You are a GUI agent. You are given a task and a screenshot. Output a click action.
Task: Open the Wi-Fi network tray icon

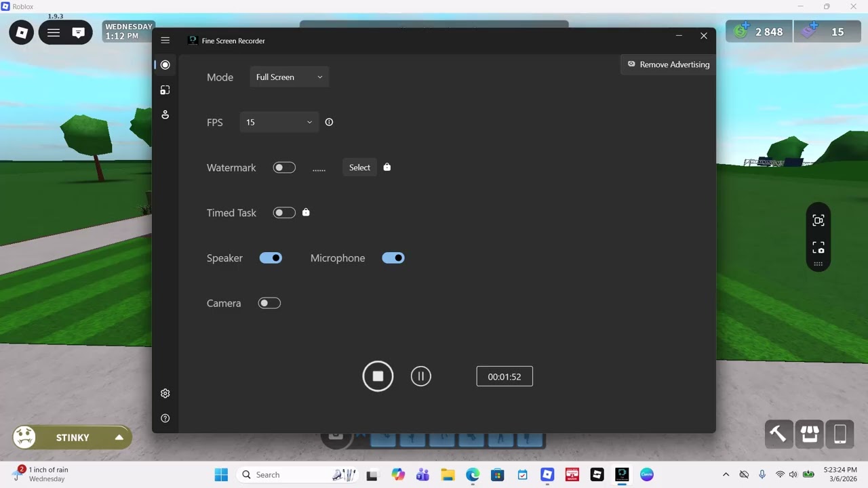click(x=780, y=474)
